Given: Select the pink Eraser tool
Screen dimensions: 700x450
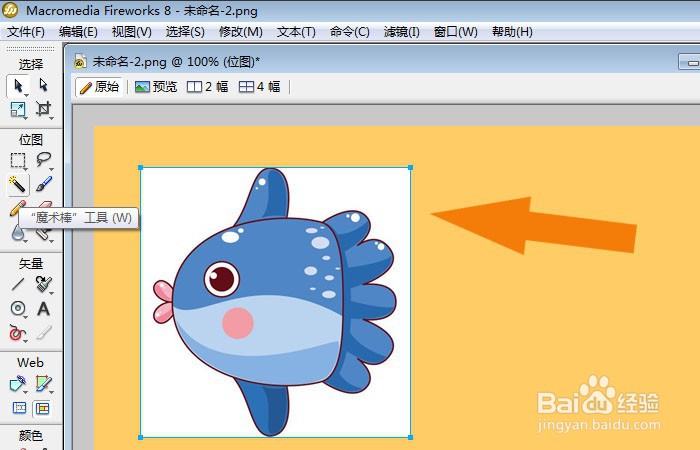Looking at the screenshot, I should coord(46,206).
